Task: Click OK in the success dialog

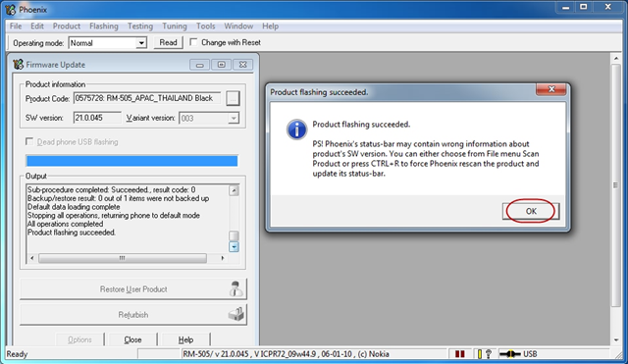Action: coord(531,211)
